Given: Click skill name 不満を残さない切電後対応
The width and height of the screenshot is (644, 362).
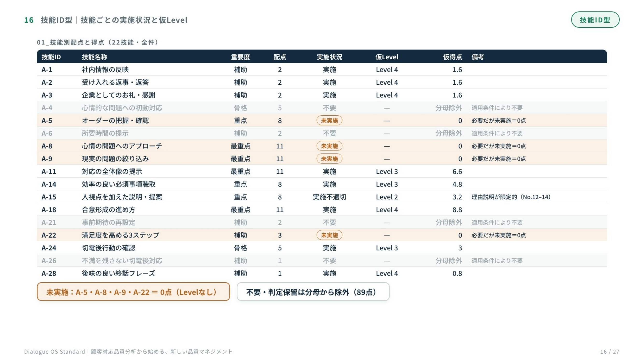Looking at the screenshot, I should tap(122, 261).
